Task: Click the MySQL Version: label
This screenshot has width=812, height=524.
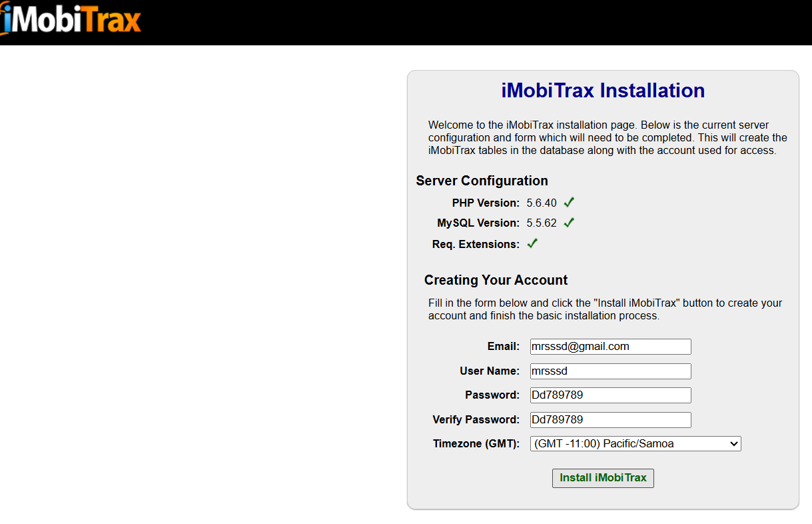Action: (x=478, y=223)
